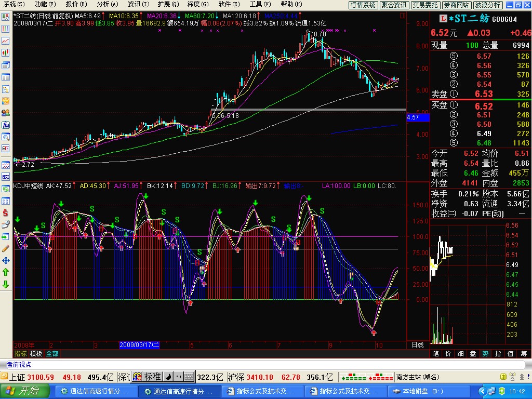
Task: Click the 标准 input mode button
Action: tap(152, 377)
